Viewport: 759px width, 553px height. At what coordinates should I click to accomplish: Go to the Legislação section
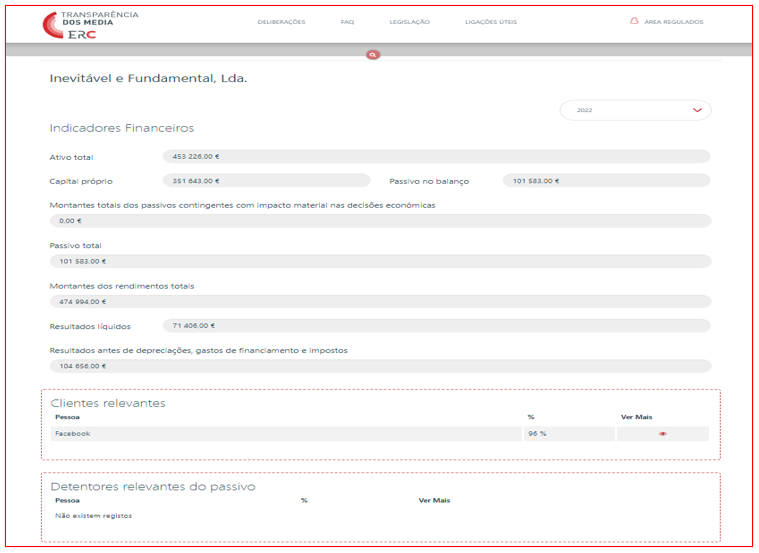coord(409,22)
